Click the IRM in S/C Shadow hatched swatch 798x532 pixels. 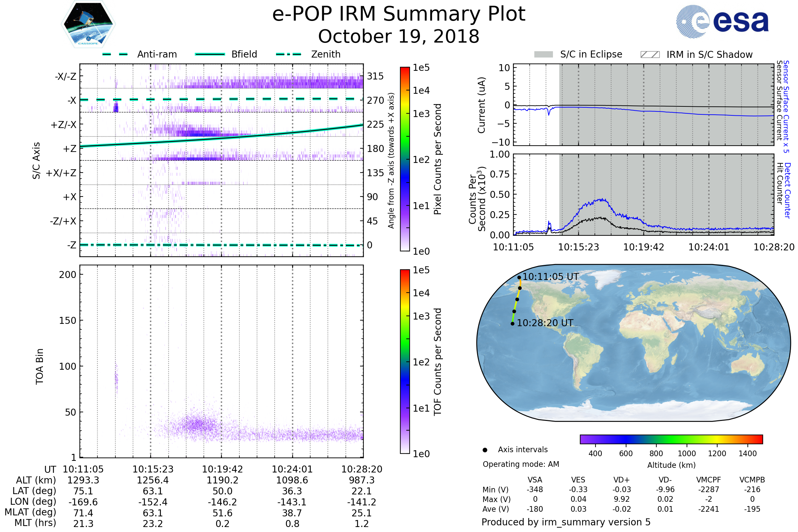click(650, 55)
